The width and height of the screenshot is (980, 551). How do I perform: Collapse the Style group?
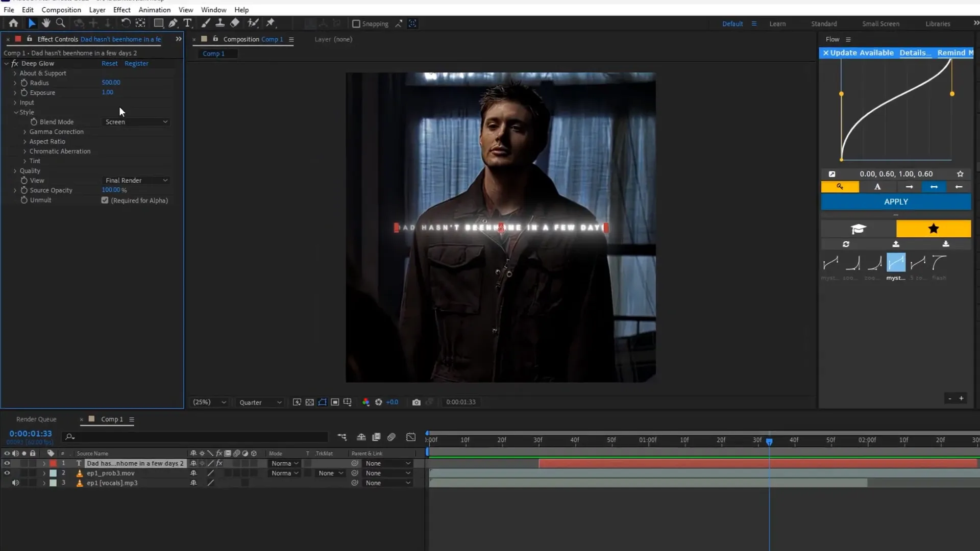click(x=16, y=112)
